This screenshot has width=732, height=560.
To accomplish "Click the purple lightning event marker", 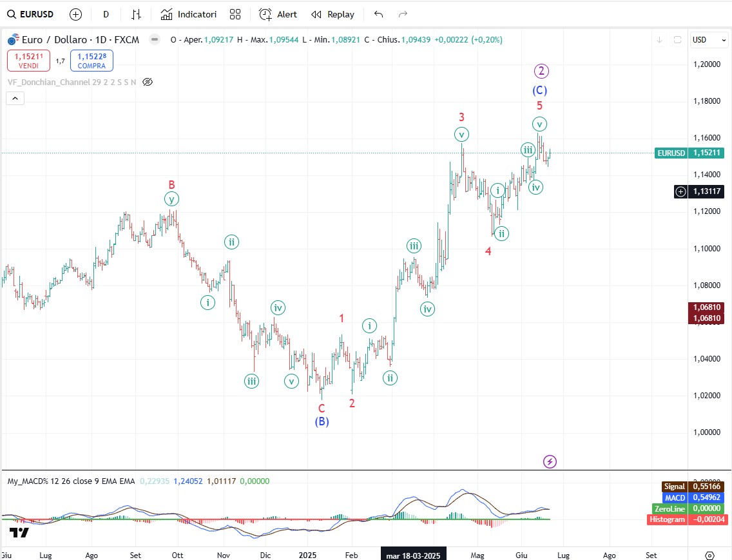I will pos(550,462).
